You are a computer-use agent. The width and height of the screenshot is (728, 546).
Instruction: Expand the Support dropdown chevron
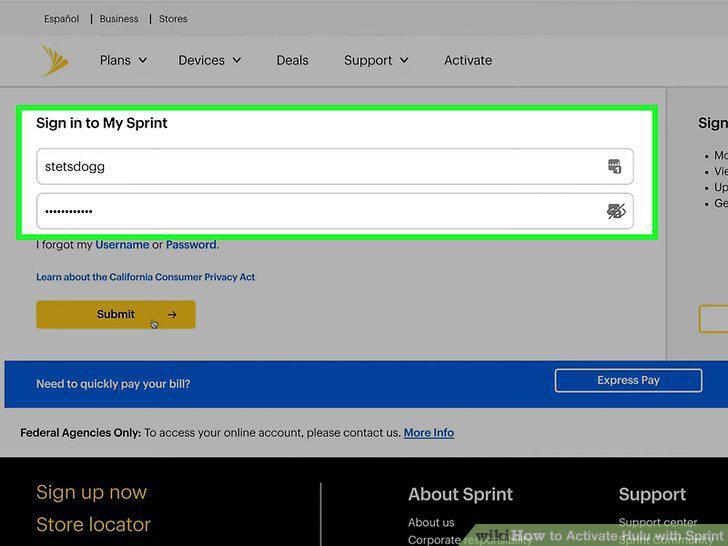click(x=404, y=60)
